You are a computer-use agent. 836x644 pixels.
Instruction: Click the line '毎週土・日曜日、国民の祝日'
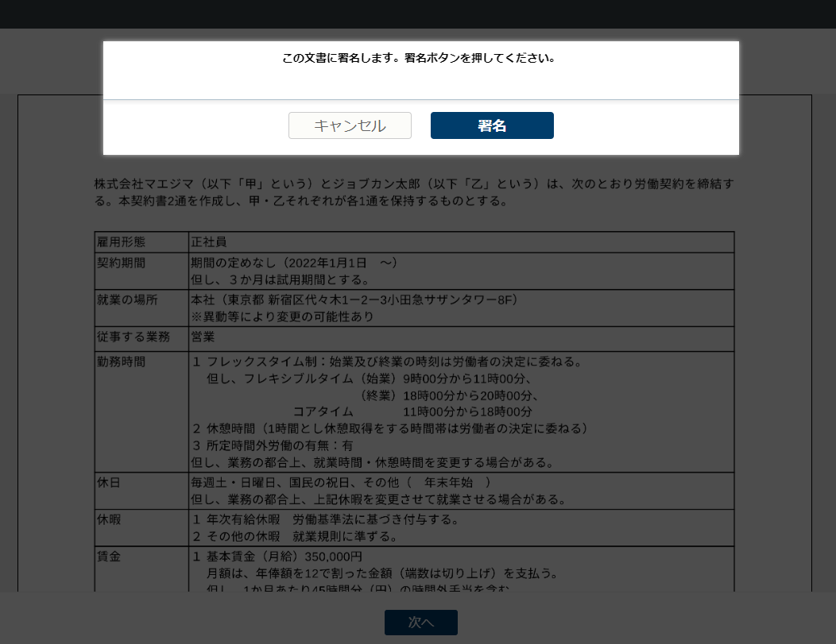(x=341, y=483)
